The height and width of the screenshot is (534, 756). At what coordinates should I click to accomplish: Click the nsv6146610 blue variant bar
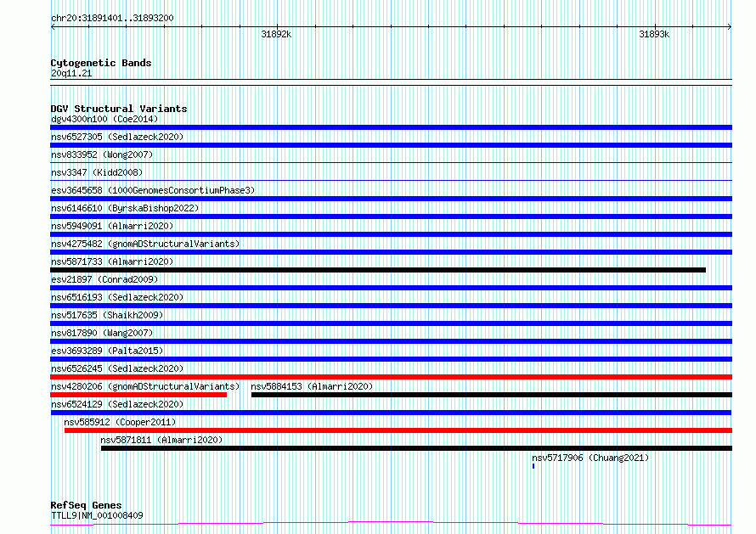pos(391,216)
